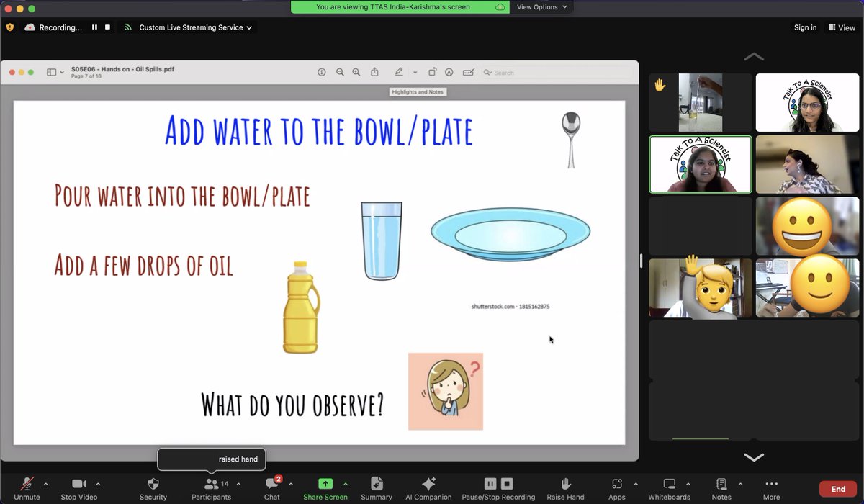Open the Apps menu icon
Image resolution: width=864 pixels, height=504 pixels.
pyautogui.click(x=616, y=484)
